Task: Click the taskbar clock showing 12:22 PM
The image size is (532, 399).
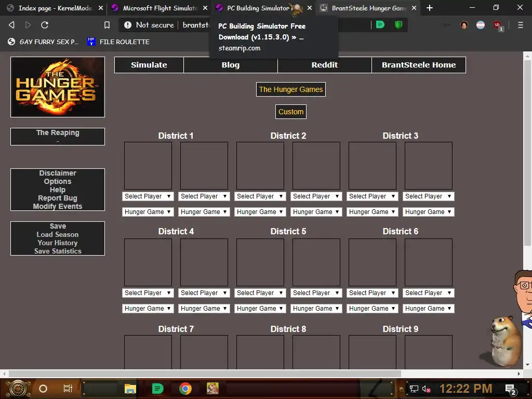Action: [465, 389]
